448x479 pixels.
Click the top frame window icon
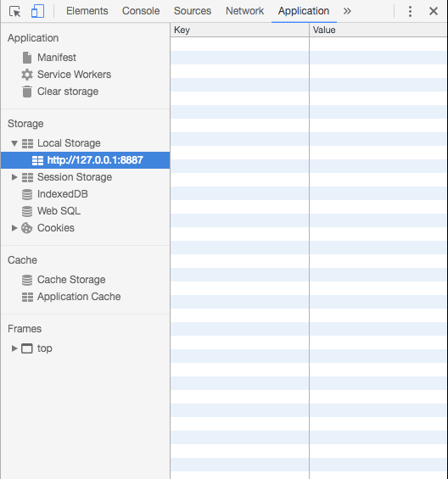tap(27, 348)
